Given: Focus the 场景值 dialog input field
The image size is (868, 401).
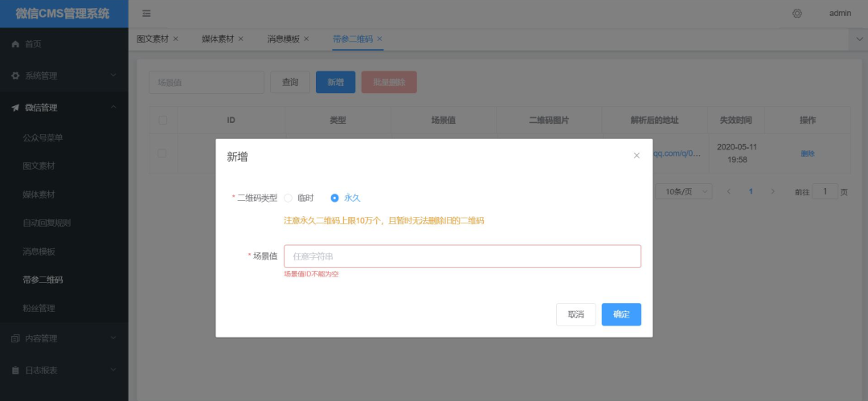Looking at the screenshot, I should (462, 256).
